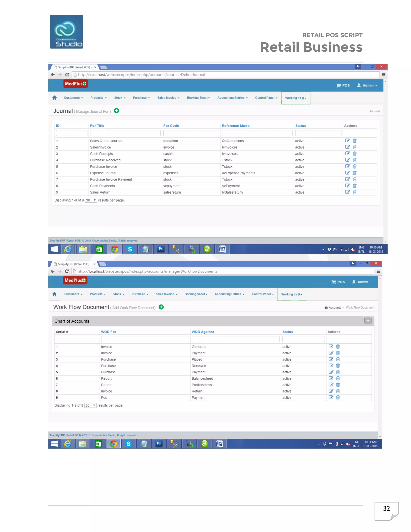Open Chrome menu in Journal browser window
This screenshot has height=532, width=411.
tap(384, 74)
